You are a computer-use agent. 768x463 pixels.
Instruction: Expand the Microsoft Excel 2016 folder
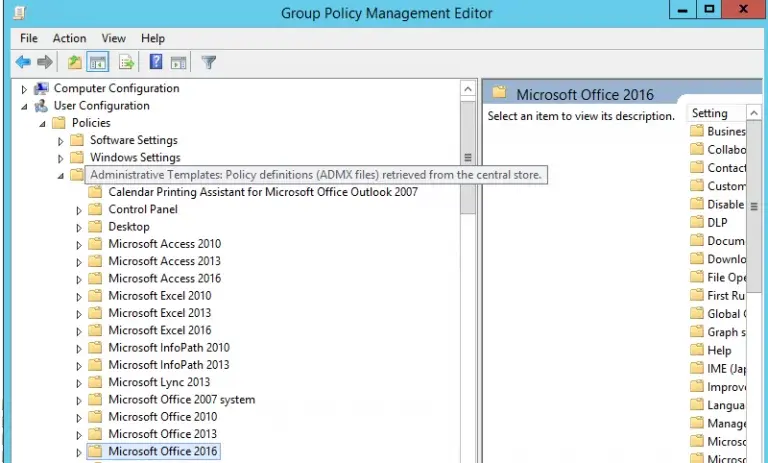coord(79,331)
